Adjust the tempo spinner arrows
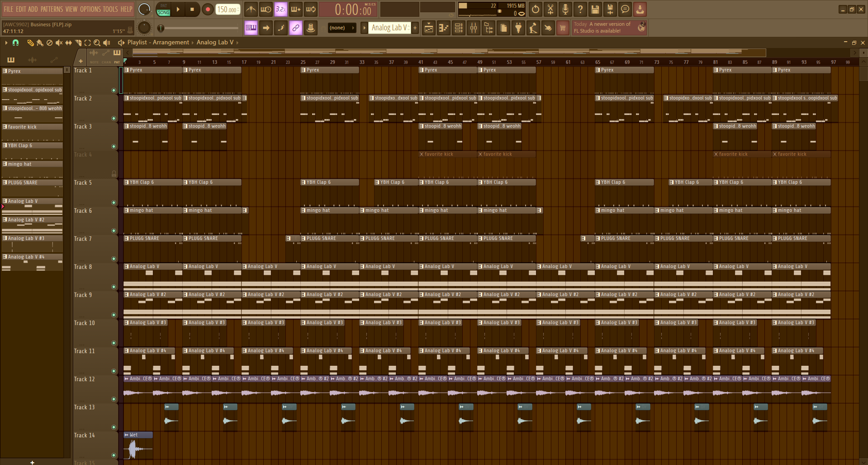Screen dimensions: 868x465 tap(238, 9)
